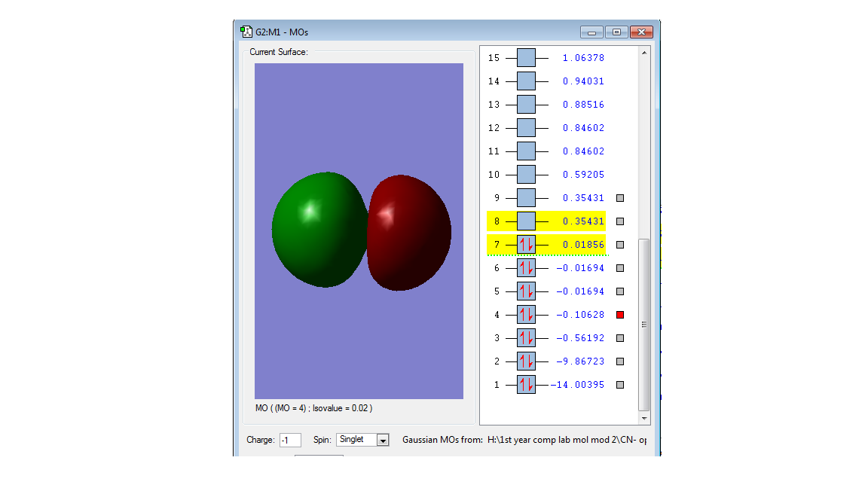Maximize the G2:M1 MOs window

pyautogui.click(x=616, y=32)
